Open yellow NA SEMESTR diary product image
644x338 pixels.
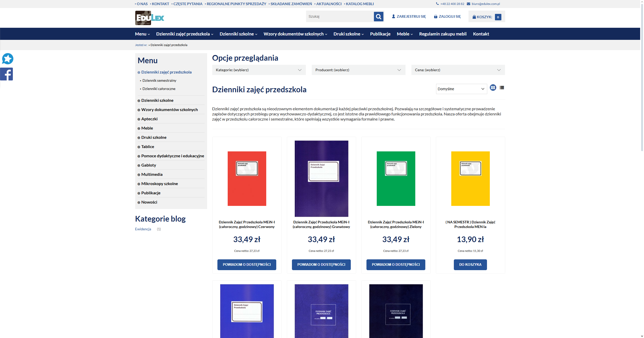(x=470, y=179)
